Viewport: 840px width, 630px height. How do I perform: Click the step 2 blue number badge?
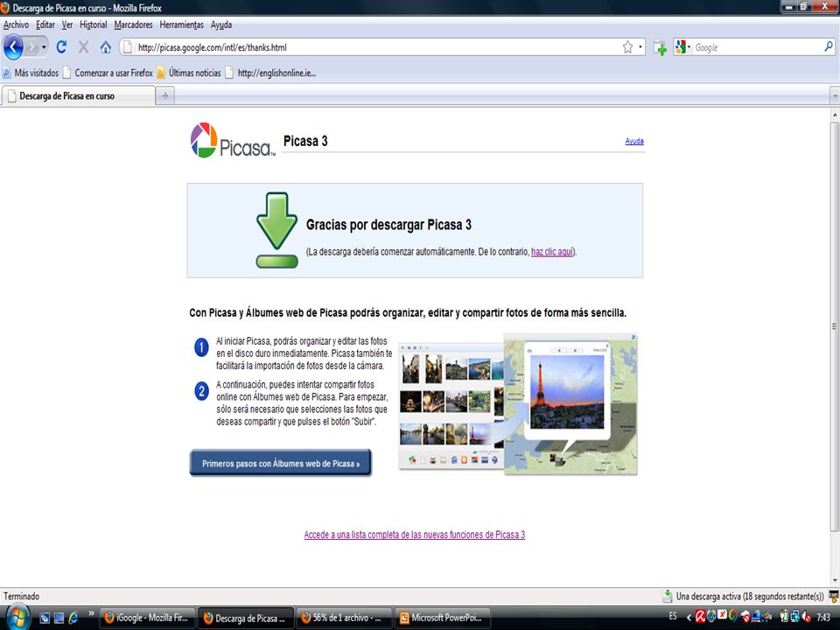201,391
